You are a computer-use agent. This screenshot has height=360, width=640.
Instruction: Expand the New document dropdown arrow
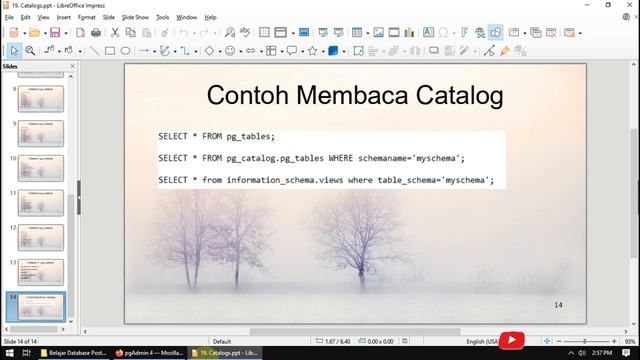pyautogui.click(x=24, y=33)
